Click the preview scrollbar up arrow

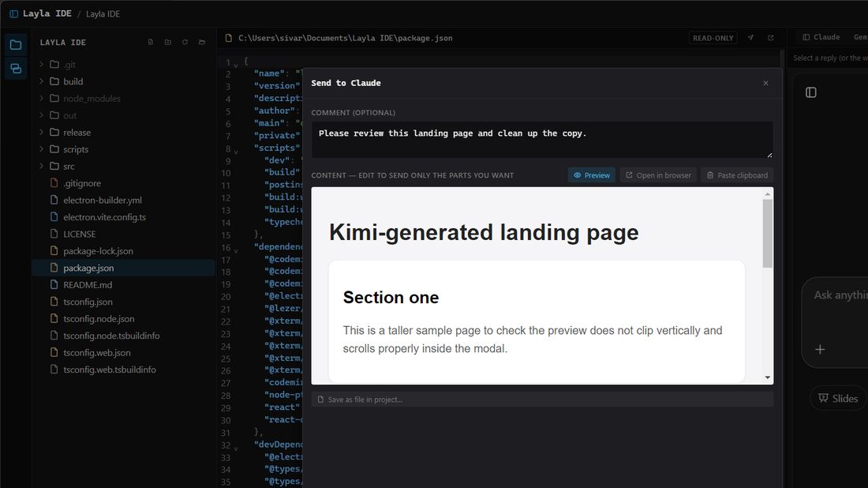(x=767, y=194)
